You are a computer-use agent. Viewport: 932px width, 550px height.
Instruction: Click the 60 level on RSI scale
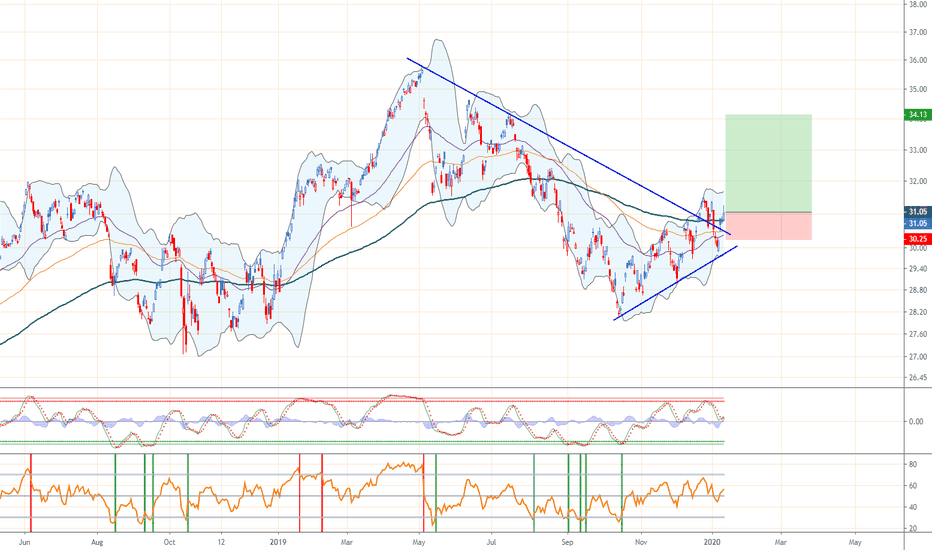tap(912, 486)
